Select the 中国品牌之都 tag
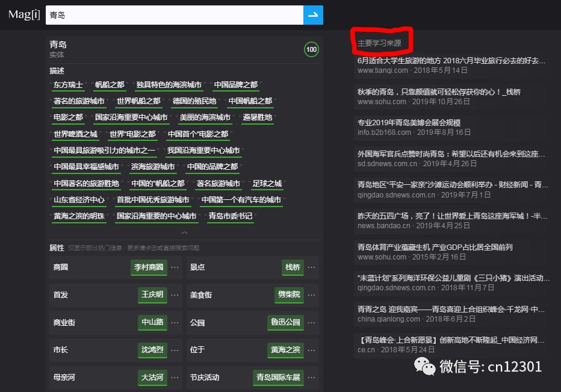Screen dimensions: 561x392 pos(236,85)
